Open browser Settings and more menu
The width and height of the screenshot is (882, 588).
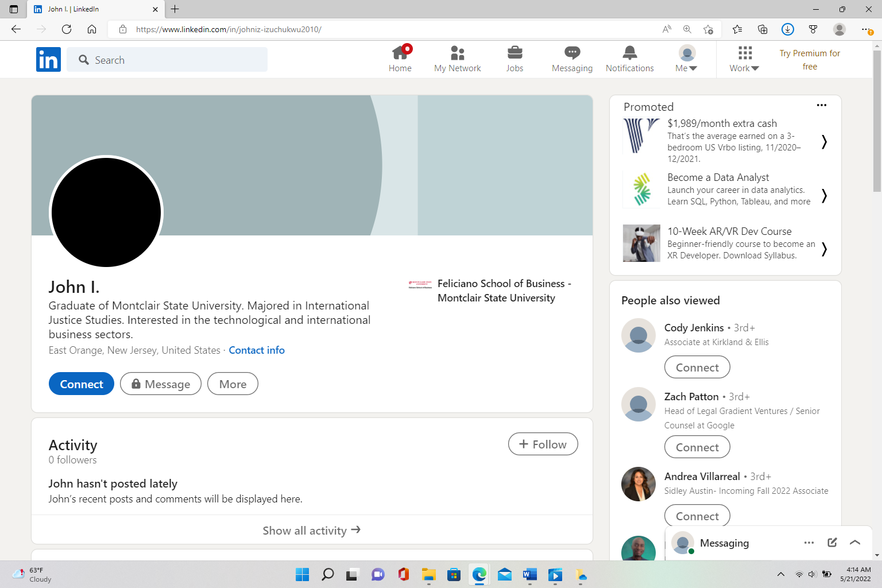(866, 29)
